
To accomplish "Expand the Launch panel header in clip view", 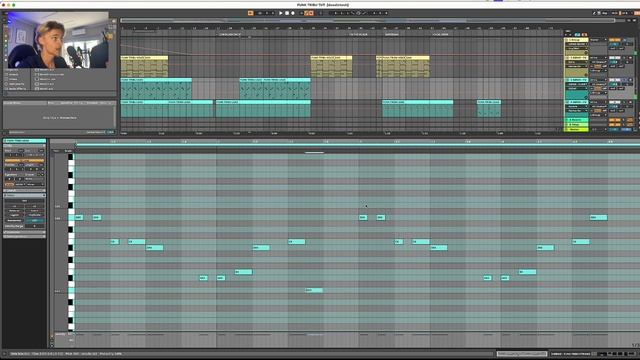I will (24, 190).
